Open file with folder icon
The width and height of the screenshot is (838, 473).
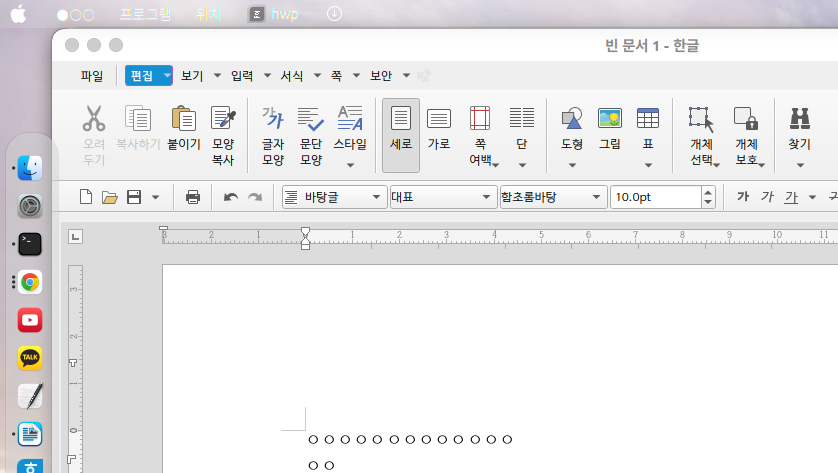[x=110, y=197]
